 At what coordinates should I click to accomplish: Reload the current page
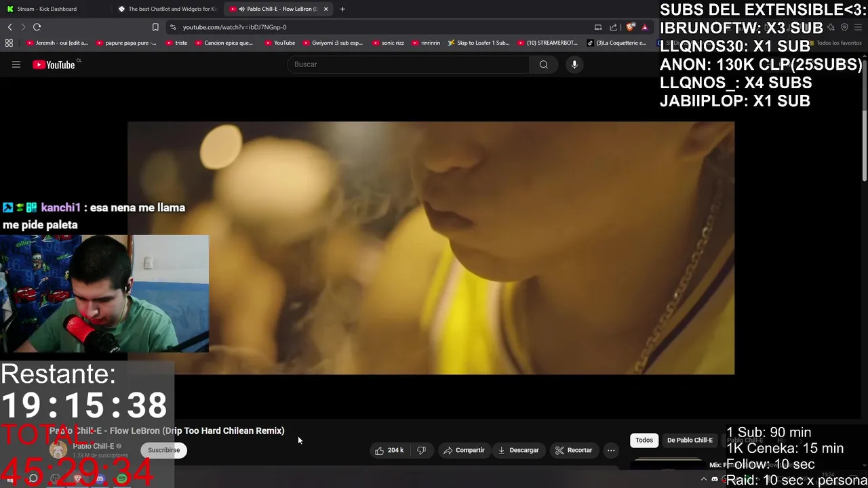37,27
